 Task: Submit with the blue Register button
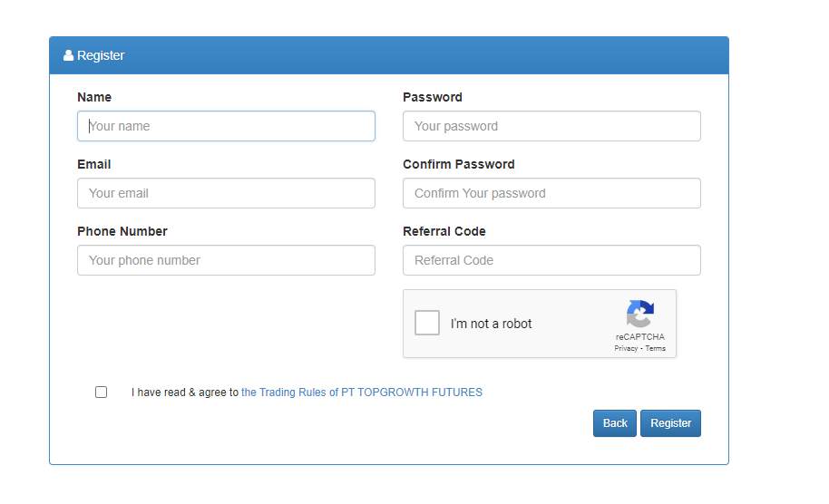(x=670, y=423)
